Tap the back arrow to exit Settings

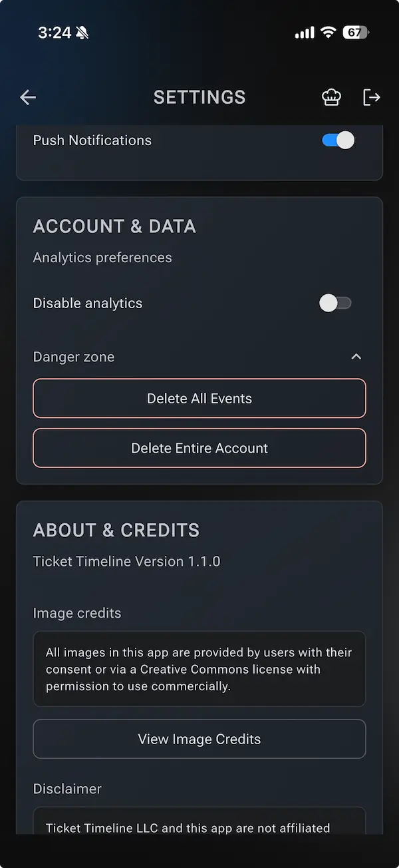[28, 97]
